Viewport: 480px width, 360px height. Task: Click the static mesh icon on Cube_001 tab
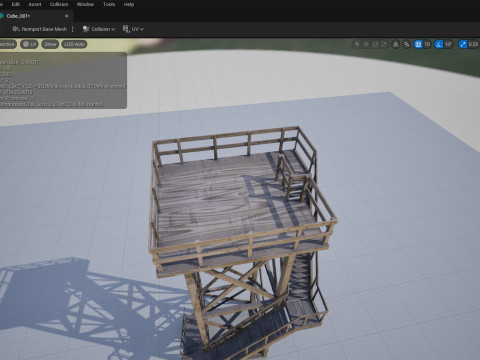tap(2, 16)
